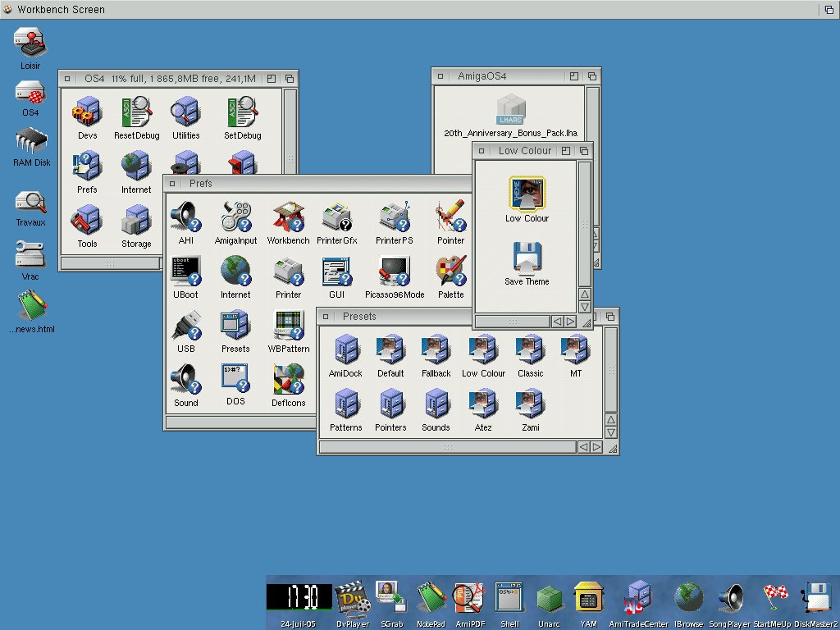Click Low Colour window scroll down arrow

click(x=585, y=307)
